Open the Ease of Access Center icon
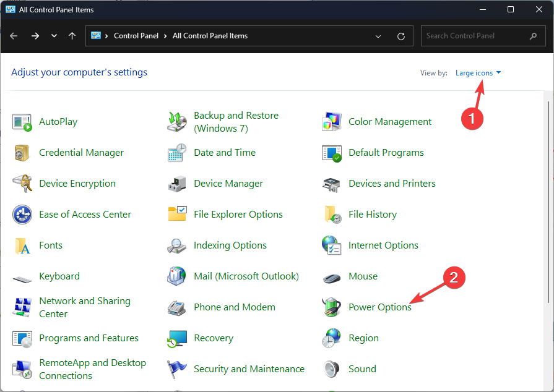The height and width of the screenshot is (392, 554). [x=22, y=215]
